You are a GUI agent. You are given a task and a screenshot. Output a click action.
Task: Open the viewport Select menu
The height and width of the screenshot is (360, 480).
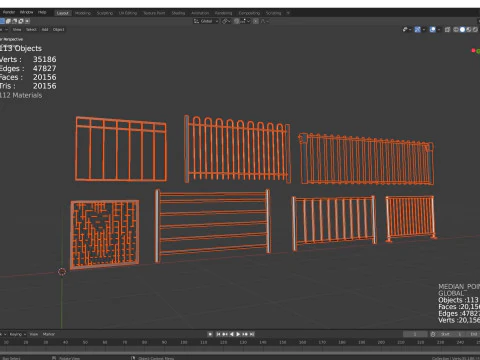coord(31,30)
